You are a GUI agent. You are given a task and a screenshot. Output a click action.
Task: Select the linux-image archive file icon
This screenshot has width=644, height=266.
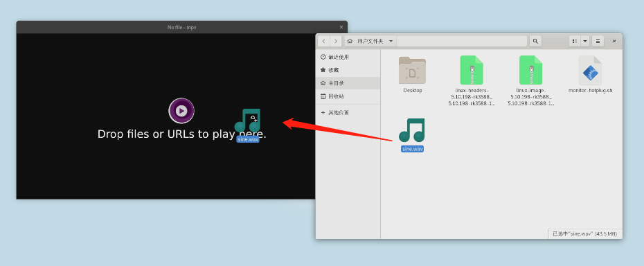click(x=530, y=70)
